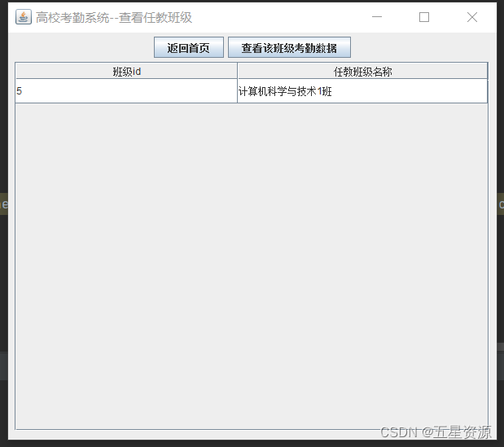
Task: Minimize the 高校考勤系统 window
Action: (377, 17)
